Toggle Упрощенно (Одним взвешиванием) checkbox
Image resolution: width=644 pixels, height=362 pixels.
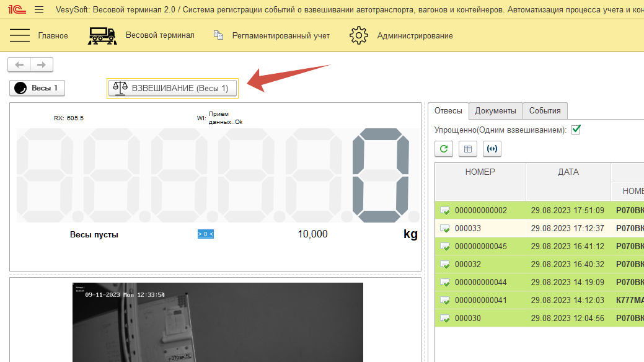click(x=576, y=130)
